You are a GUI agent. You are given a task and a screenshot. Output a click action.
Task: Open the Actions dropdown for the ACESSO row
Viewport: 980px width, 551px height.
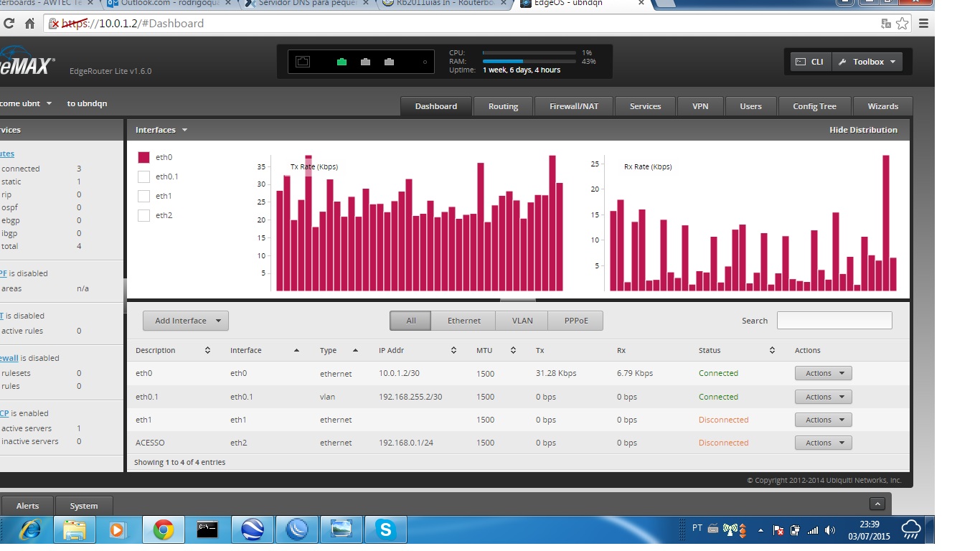824,443
